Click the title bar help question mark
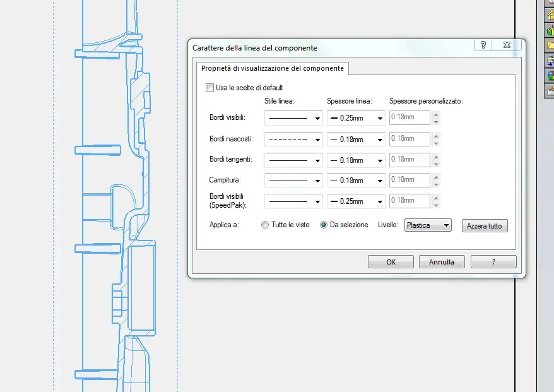This screenshot has width=554, height=392. coord(483,45)
